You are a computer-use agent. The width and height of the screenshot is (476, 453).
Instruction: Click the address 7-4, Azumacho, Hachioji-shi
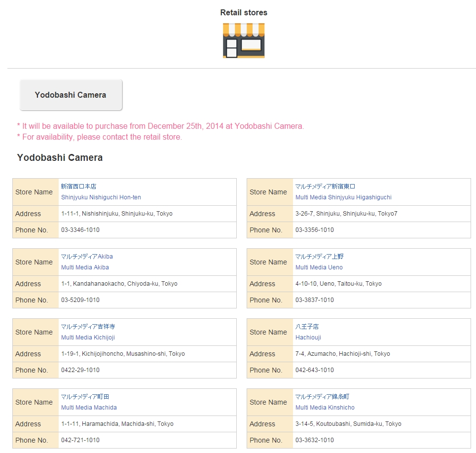point(342,354)
